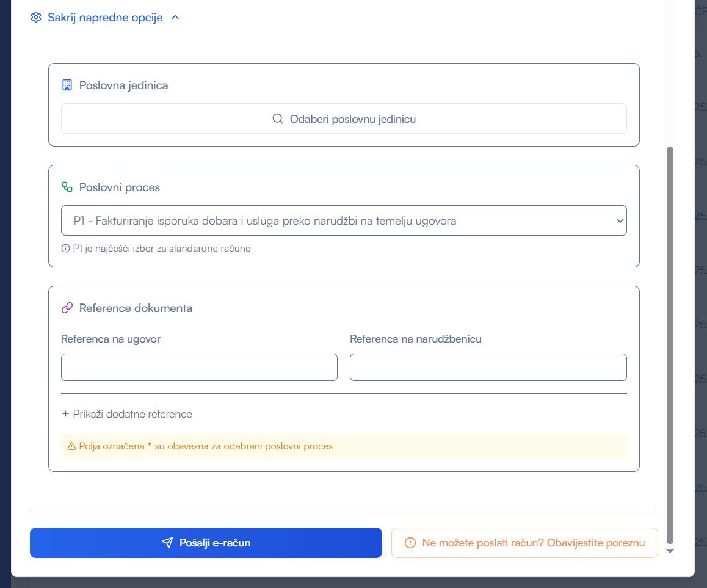Click the Sakrij napredne opcije link text
The image size is (707, 588).
coord(105,18)
